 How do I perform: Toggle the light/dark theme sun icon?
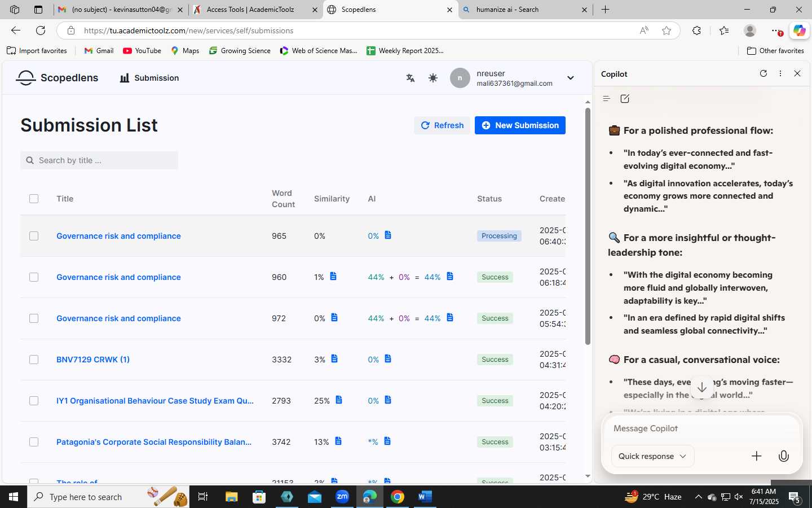433,78
